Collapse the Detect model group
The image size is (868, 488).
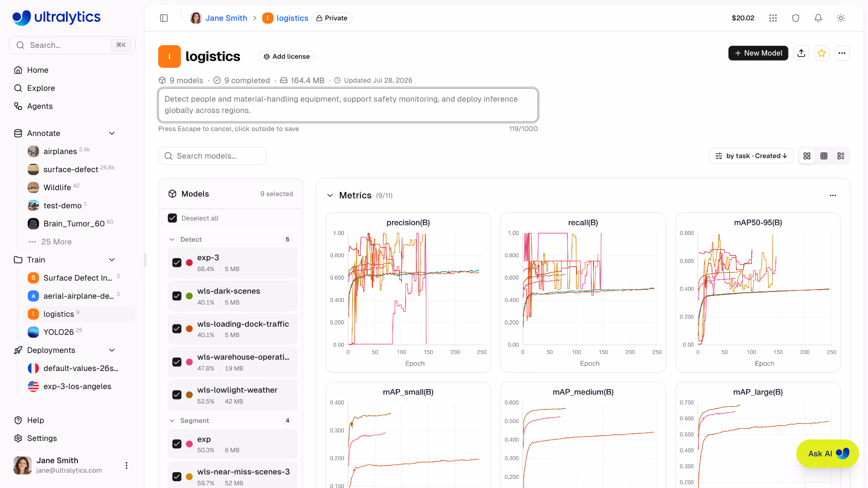click(x=172, y=239)
